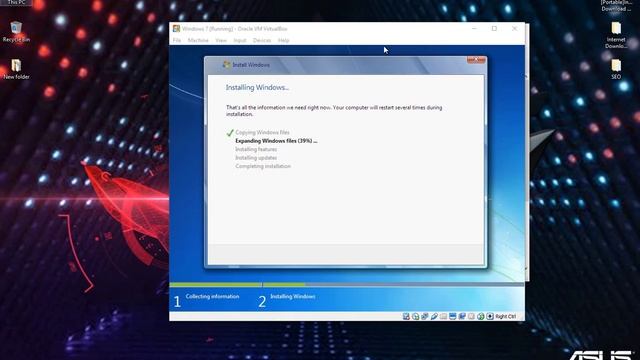Open the Machine menu

(198, 40)
